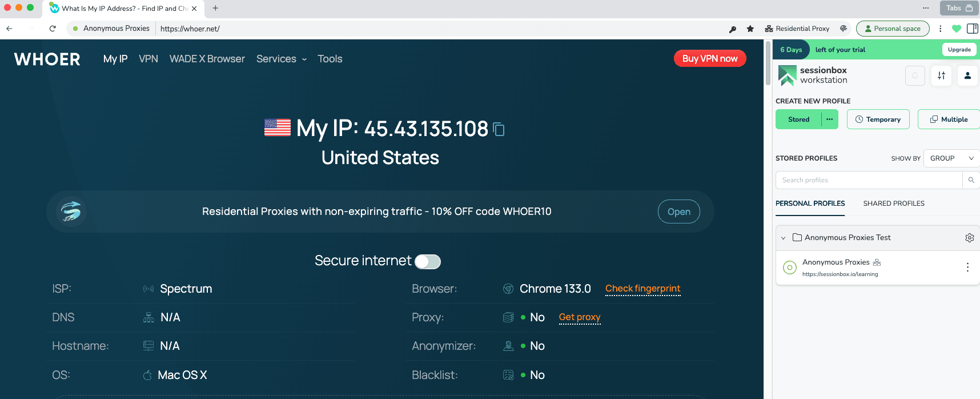Switch to PERSONAL PROFILES tab
This screenshot has height=399, width=980.
click(810, 204)
